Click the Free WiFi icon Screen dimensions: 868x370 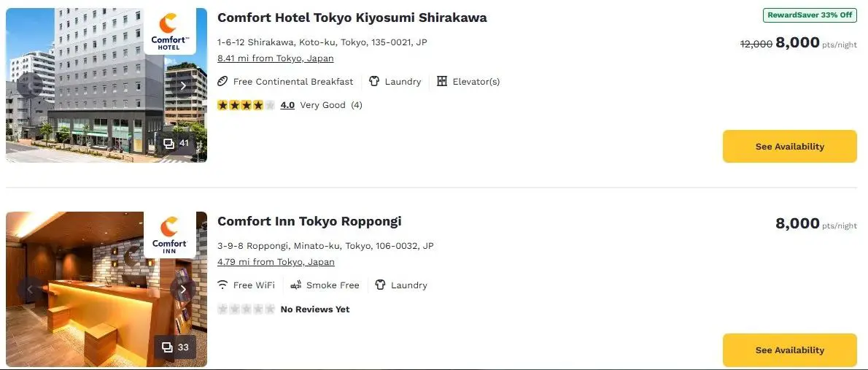coord(223,285)
